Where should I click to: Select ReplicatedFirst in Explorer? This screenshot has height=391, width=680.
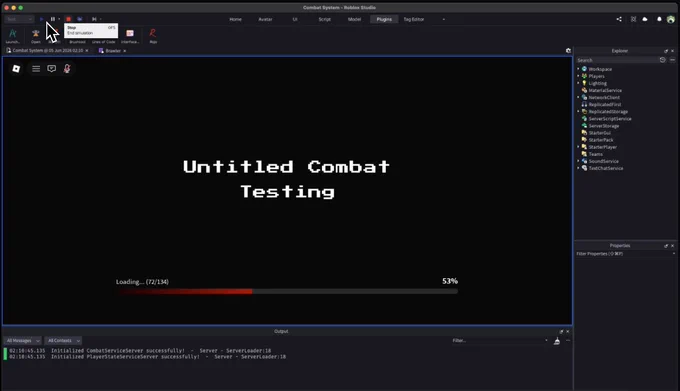(604, 104)
